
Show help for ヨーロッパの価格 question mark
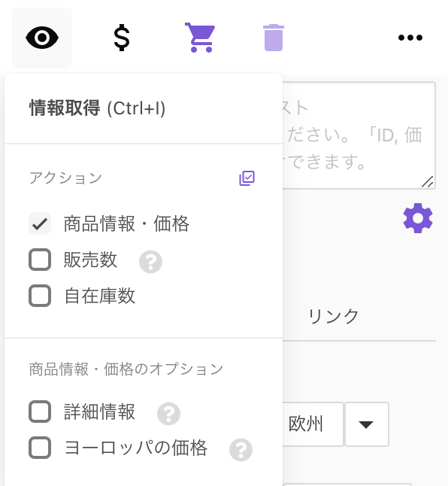241,450
